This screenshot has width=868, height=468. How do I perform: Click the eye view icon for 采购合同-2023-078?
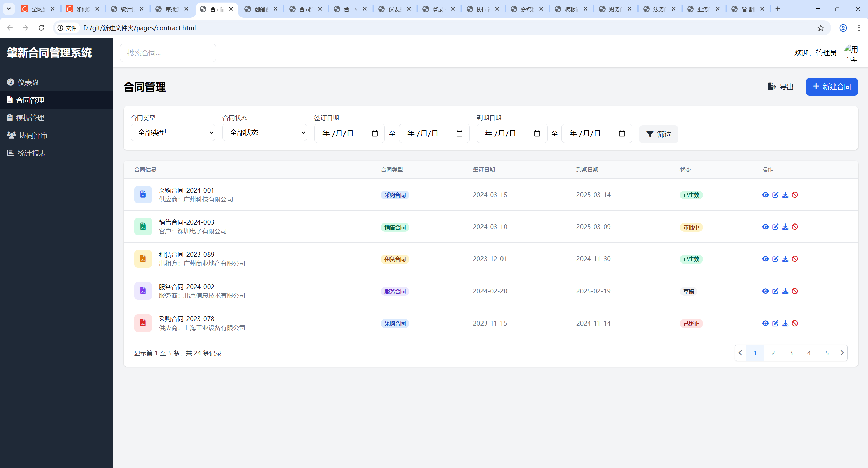click(x=765, y=324)
